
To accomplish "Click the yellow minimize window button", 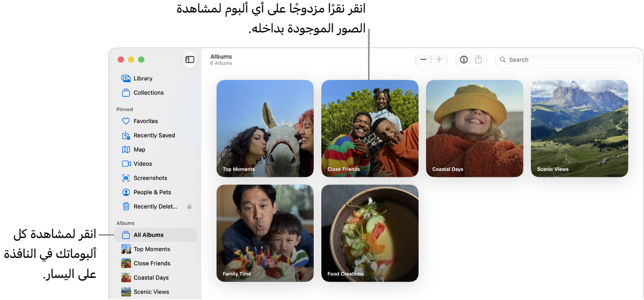I will coord(131,59).
